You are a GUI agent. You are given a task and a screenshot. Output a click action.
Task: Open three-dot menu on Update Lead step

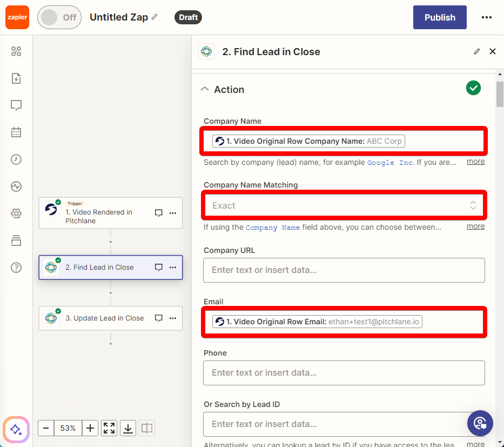pyautogui.click(x=173, y=318)
